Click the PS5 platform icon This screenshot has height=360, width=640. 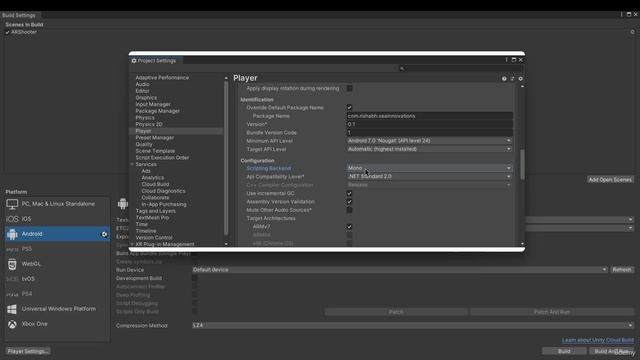12,249
